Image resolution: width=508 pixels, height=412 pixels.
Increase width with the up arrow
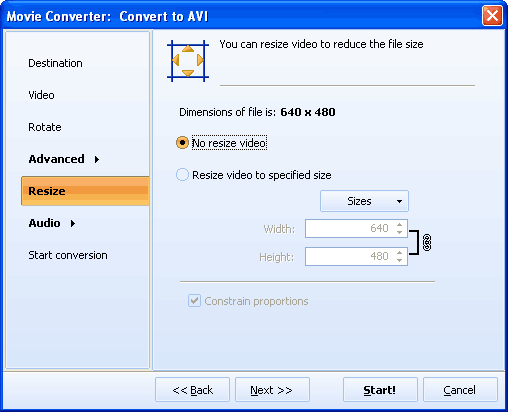pos(399,225)
